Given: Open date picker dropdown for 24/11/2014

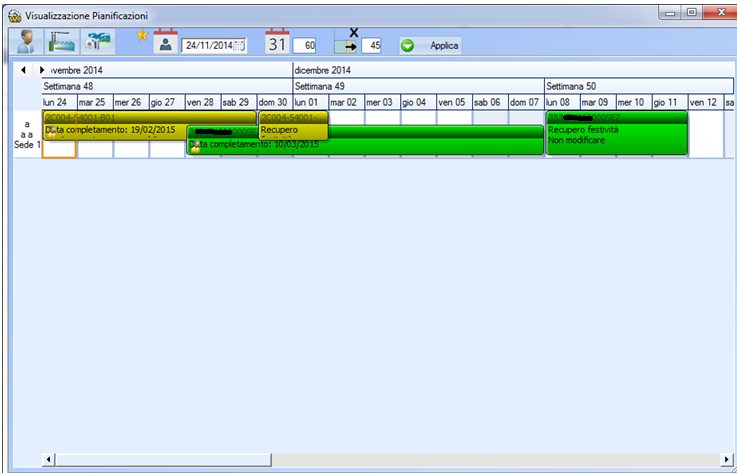Looking at the screenshot, I should coord(239,46).
